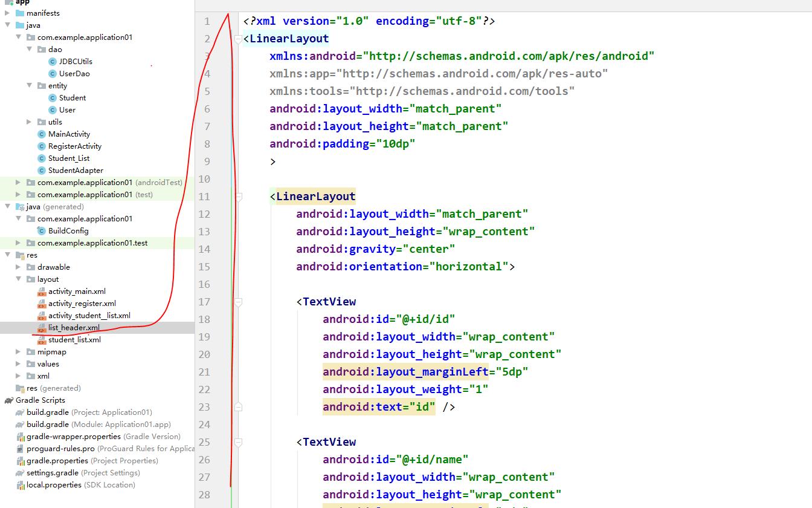Click the android:id="@+id/name" attribute

396,460
